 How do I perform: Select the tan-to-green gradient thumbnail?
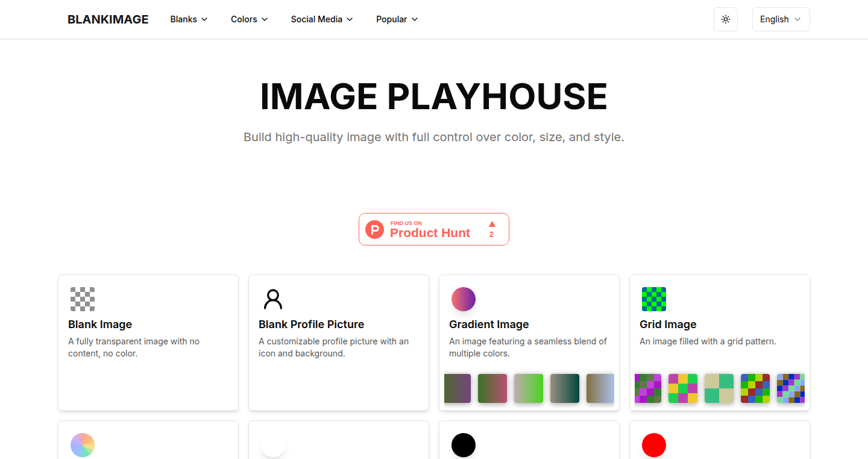(529, 388)
